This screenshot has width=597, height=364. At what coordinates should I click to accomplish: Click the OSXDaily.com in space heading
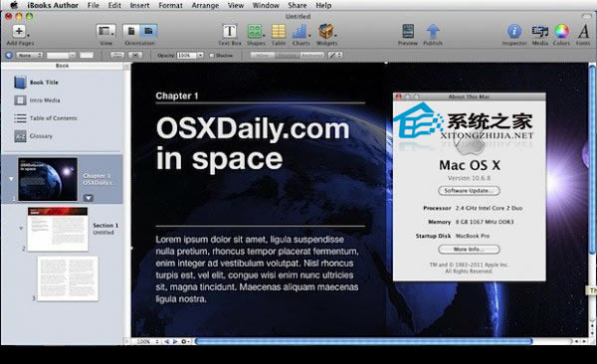(x=253, y=144)
